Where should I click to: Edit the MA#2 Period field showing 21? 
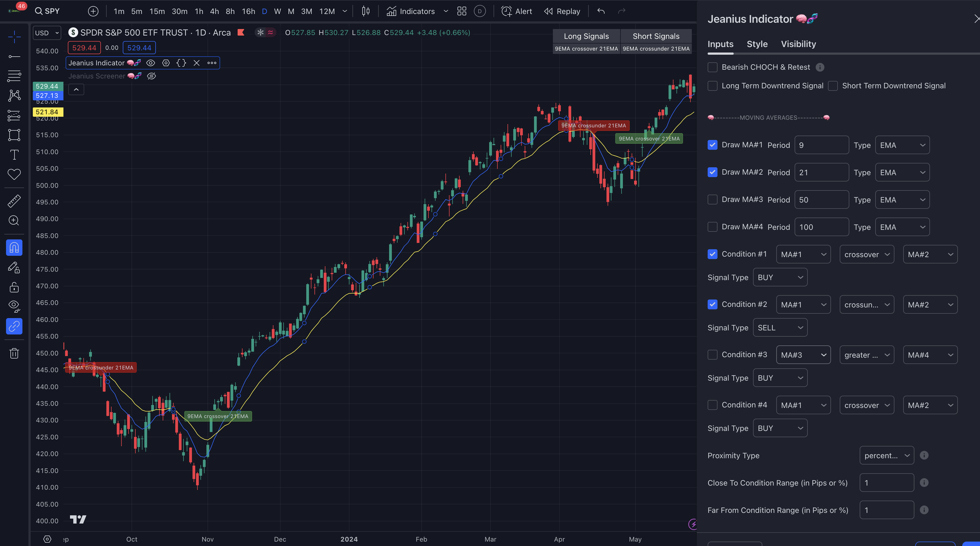[x=821, y=172]
